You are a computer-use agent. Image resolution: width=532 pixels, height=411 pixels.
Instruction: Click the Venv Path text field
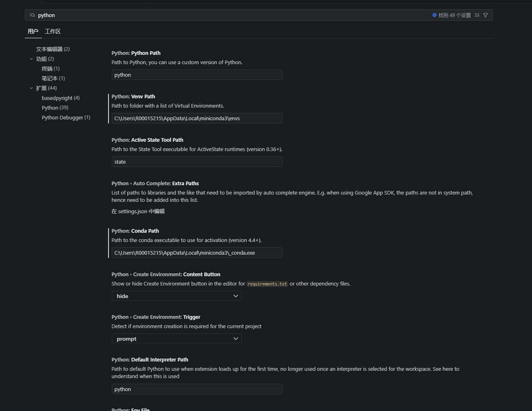[x=197, y=118]
